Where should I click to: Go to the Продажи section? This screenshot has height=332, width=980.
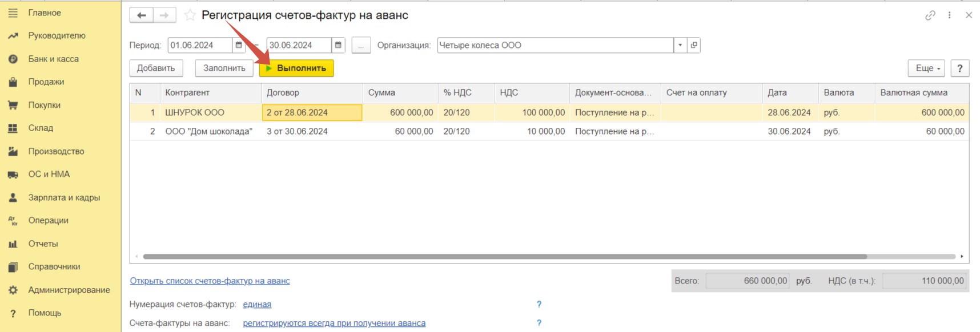point(46,82)
